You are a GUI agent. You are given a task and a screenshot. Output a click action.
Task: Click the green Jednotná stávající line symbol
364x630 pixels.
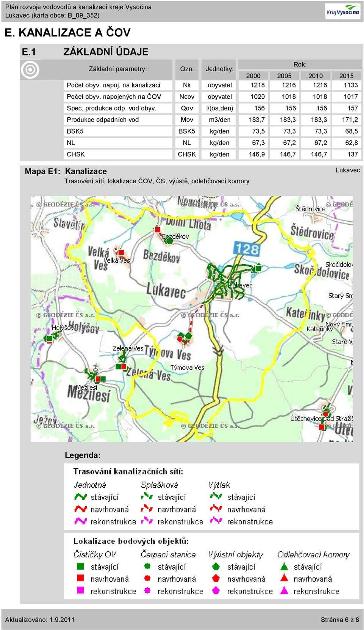pyautogui.click(x=81, y=496)
